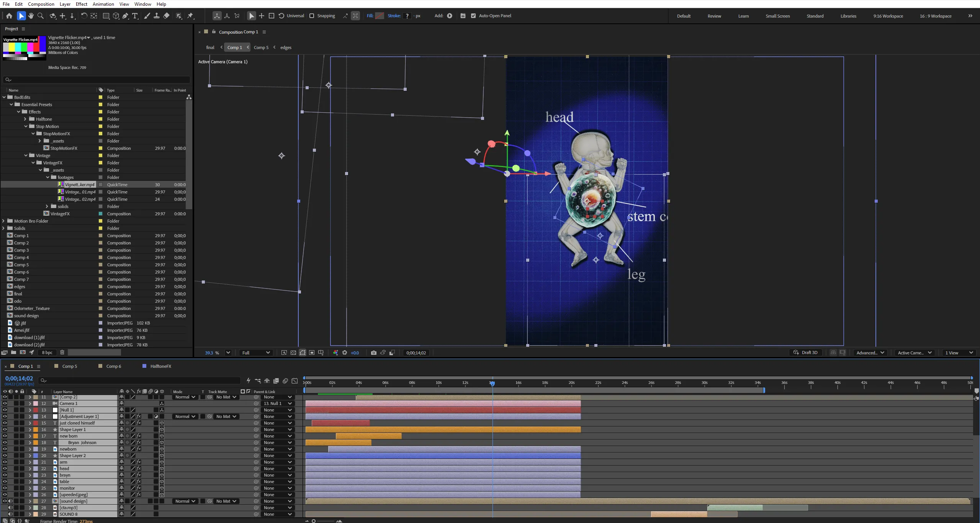Screen dimensions: 980x523
Task: Switch to the Comp 5 timeline tab
Action: coord(69,366)
